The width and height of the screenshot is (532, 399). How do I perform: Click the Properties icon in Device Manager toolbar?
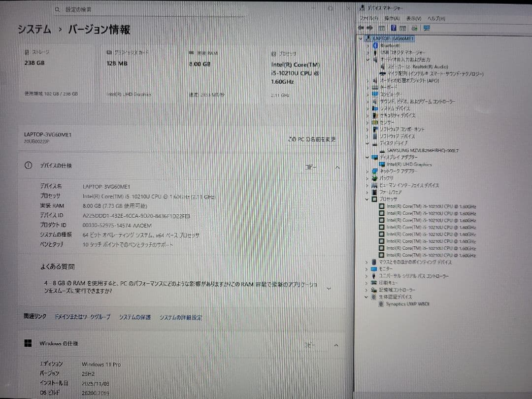(402, 28)
